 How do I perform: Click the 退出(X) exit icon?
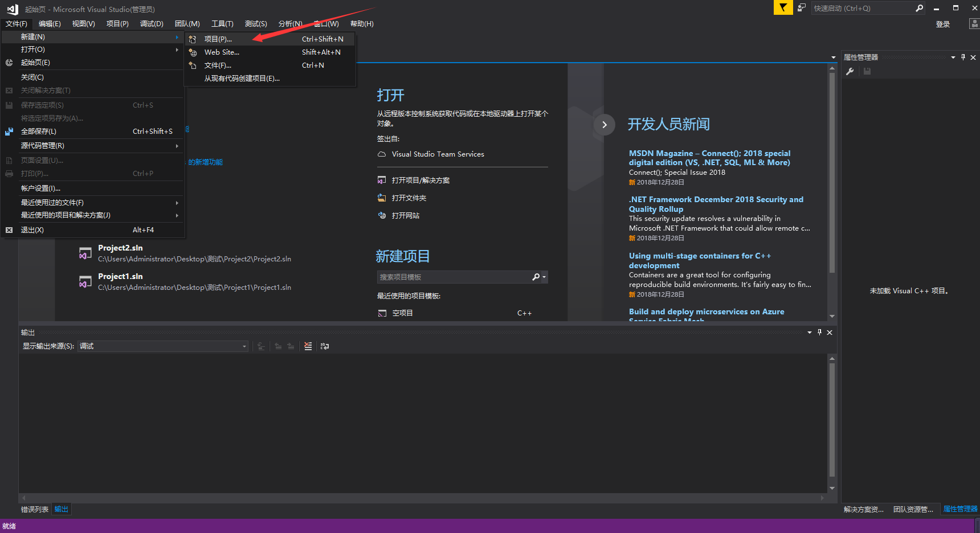click(x=9, y=230)
